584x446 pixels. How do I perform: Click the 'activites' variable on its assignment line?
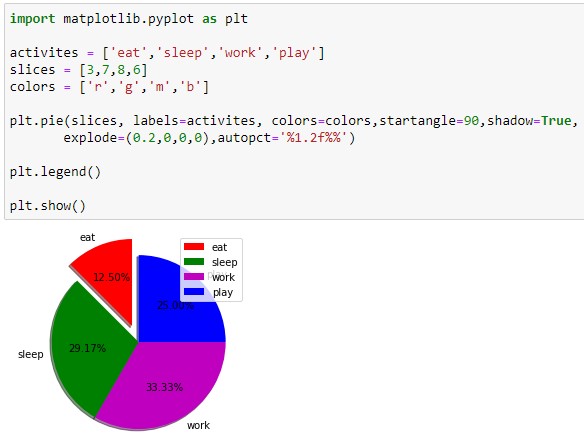44,53
